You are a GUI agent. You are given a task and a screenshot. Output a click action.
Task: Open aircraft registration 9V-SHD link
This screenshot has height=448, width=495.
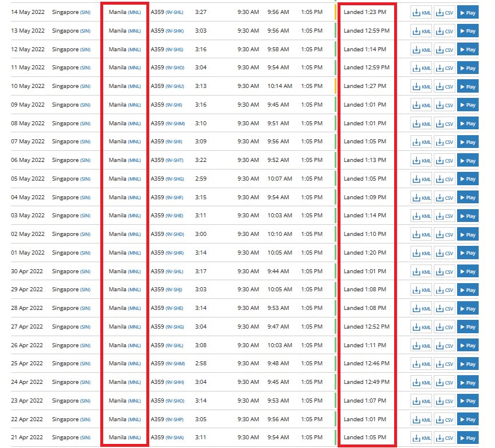175,234
